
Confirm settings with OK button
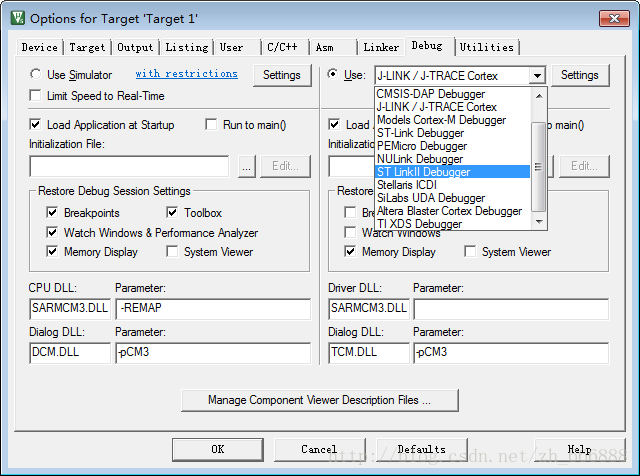[218, 449]
